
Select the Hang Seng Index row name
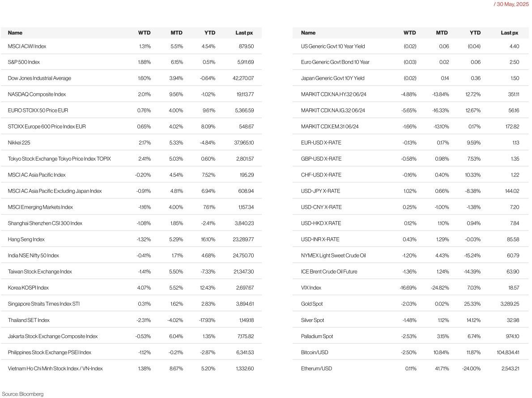(26, 240)
